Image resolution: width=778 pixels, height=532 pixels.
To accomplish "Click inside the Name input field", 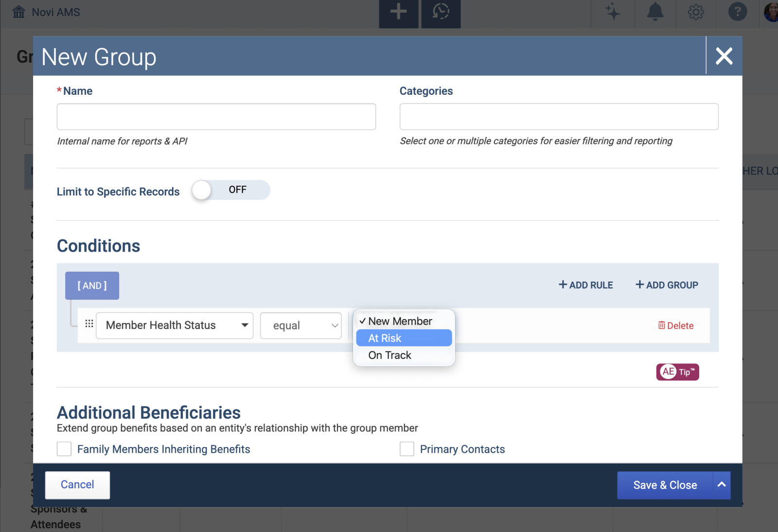I will [x=216, y=117].
